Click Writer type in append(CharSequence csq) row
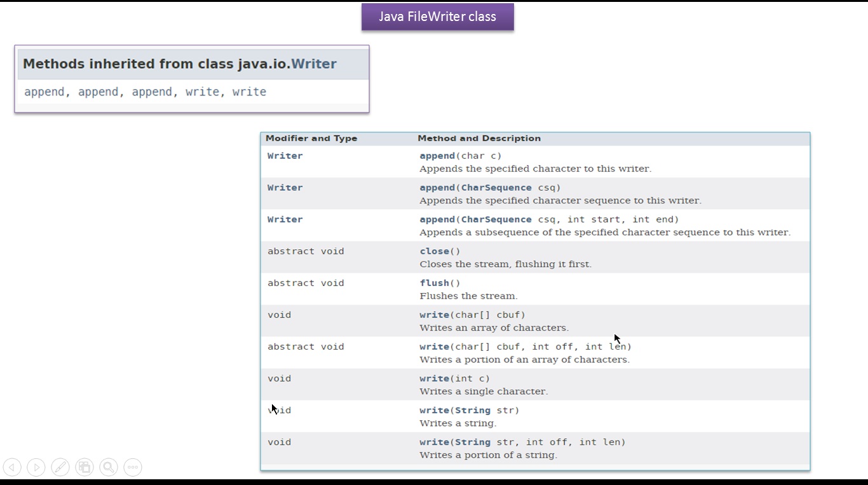This screenshot has width=868, height=485. (x=285, y=188)
